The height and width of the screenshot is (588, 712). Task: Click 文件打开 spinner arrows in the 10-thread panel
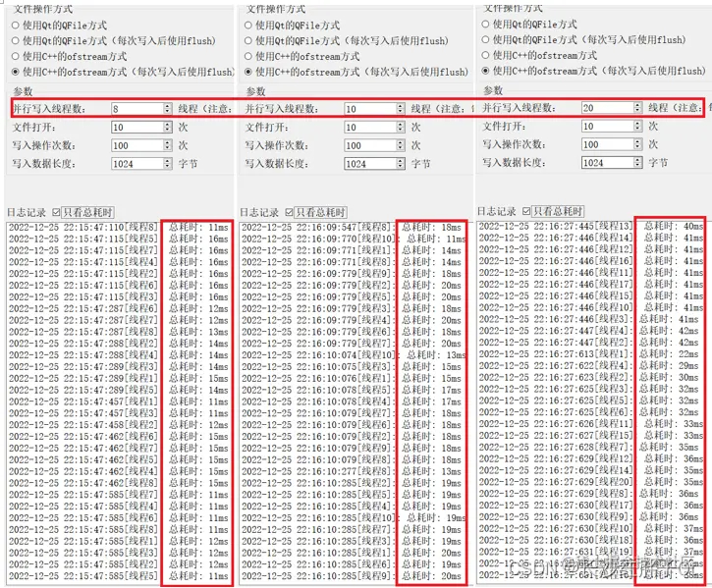(401, 128)
